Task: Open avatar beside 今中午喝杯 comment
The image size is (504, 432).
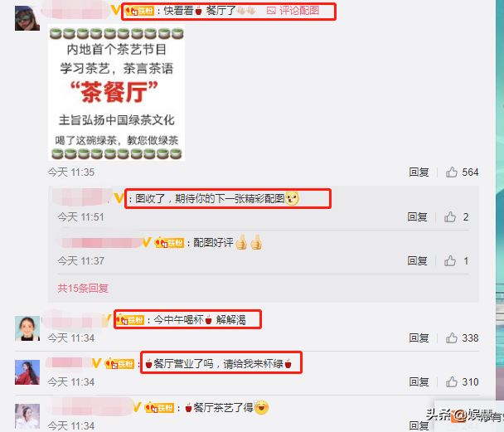Action: coord(27,328)
